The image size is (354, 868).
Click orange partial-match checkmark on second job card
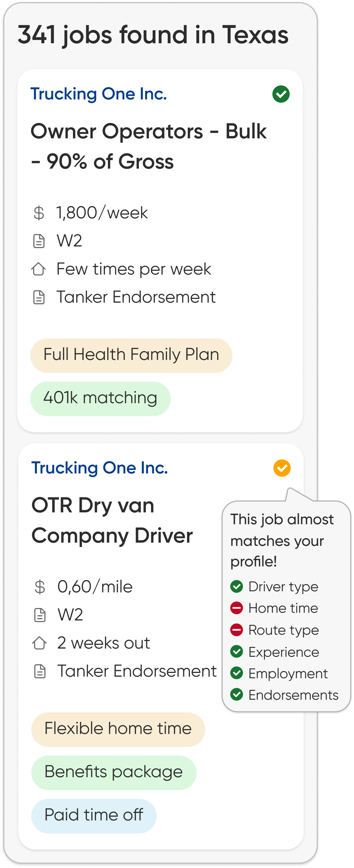(x=282, y=468)
